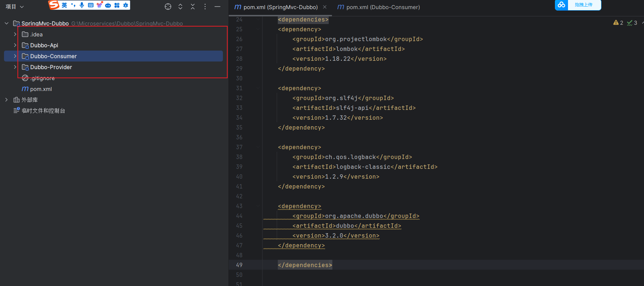Expand the .idea folder
The height and width of the screenshot is (286, 644).
15,34
